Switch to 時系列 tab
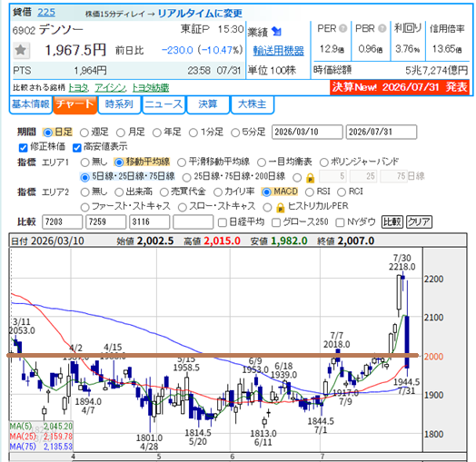476x462 pixels. (x=119, y=104)
